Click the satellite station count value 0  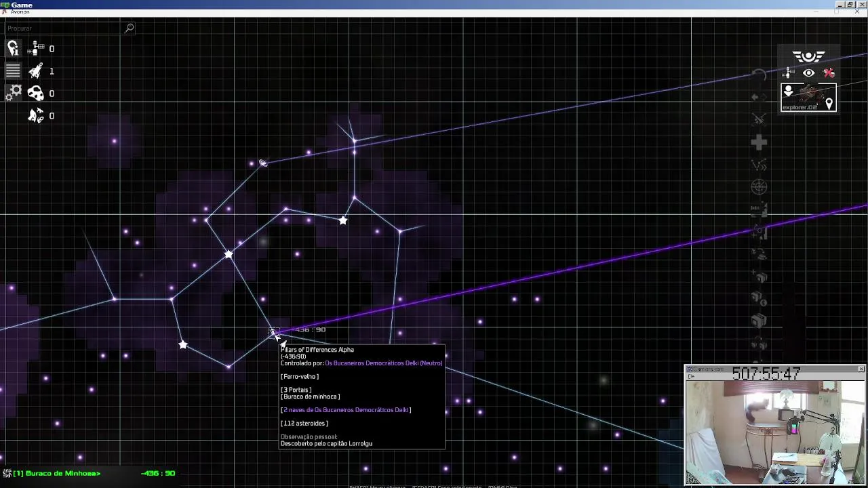[52, 49]
